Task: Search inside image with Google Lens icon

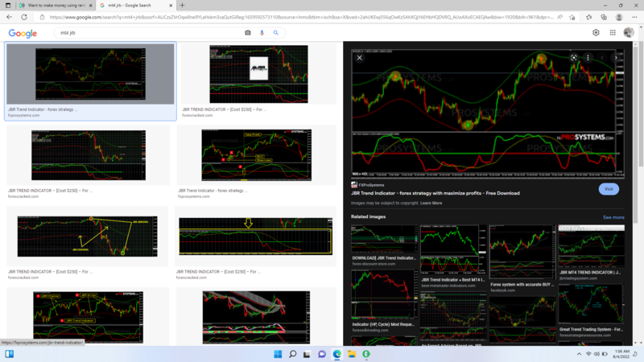Action: pyautogui.click(x=574, y=58)
